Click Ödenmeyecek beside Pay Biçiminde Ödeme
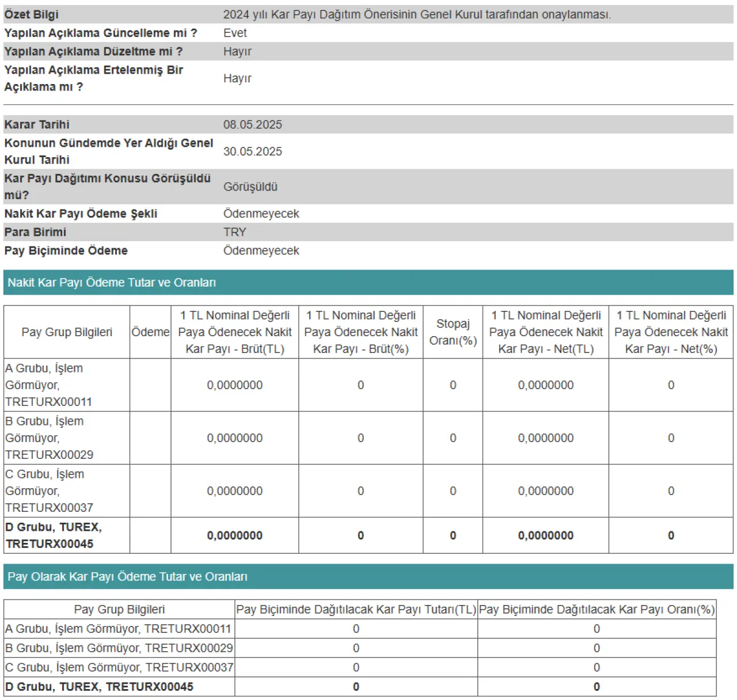This screenshot has width=737, height=700. (x=261, y=250)
